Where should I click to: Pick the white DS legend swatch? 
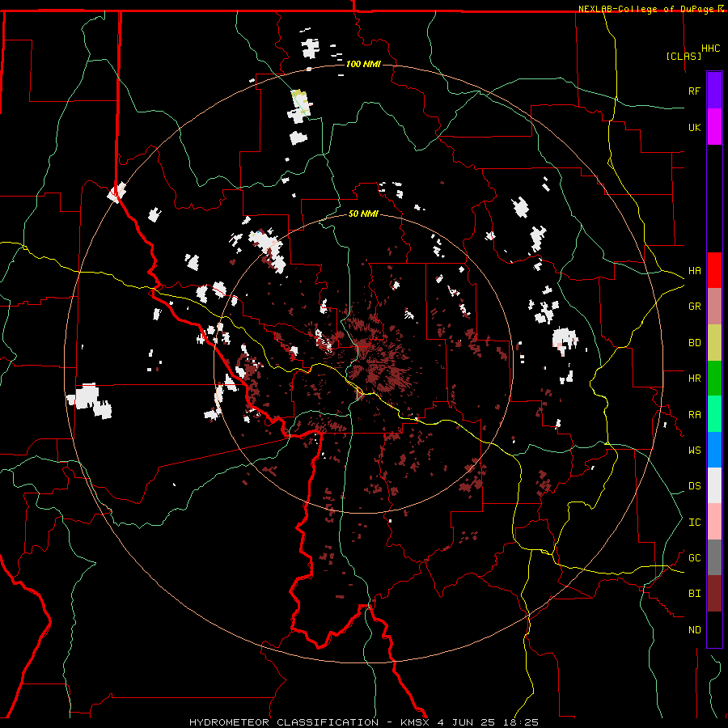[x=714, y=485]
